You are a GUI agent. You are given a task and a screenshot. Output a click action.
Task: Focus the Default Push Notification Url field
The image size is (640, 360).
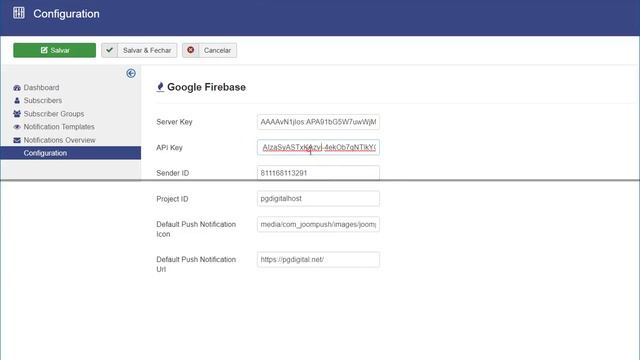click(x=318, y=260)
